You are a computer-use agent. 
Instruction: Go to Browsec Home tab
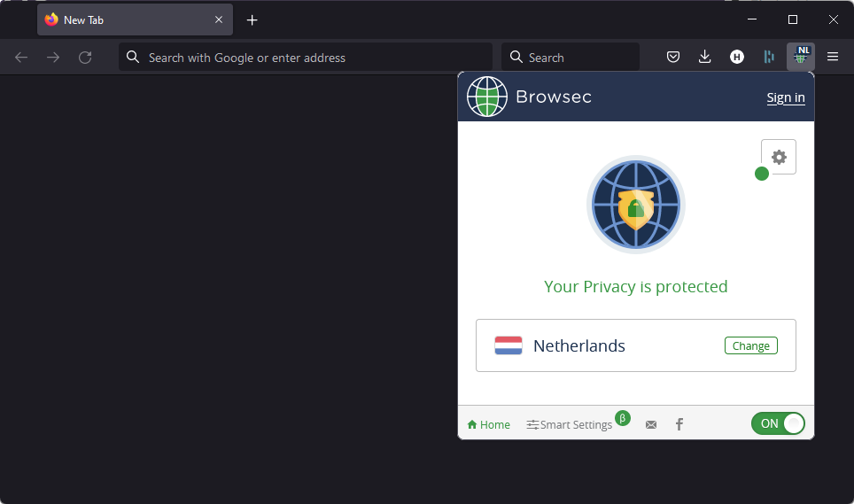488,424
